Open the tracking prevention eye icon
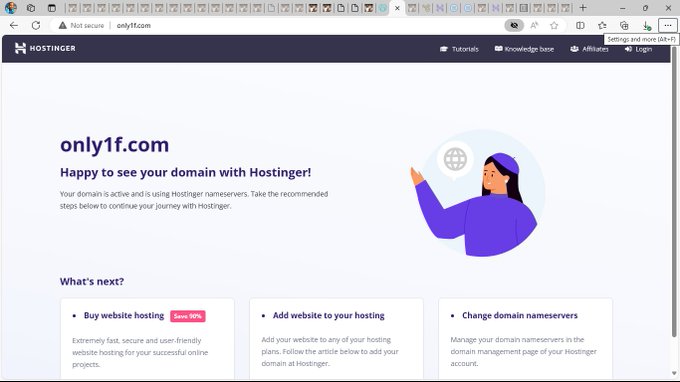The image size is (680, 382). click(514, 26)
